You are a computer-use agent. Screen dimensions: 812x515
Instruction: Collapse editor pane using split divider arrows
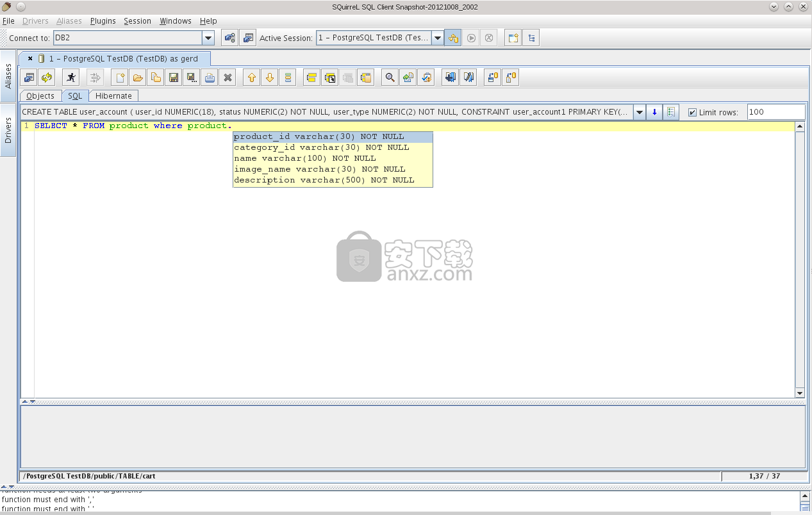[x=25, y=402]
